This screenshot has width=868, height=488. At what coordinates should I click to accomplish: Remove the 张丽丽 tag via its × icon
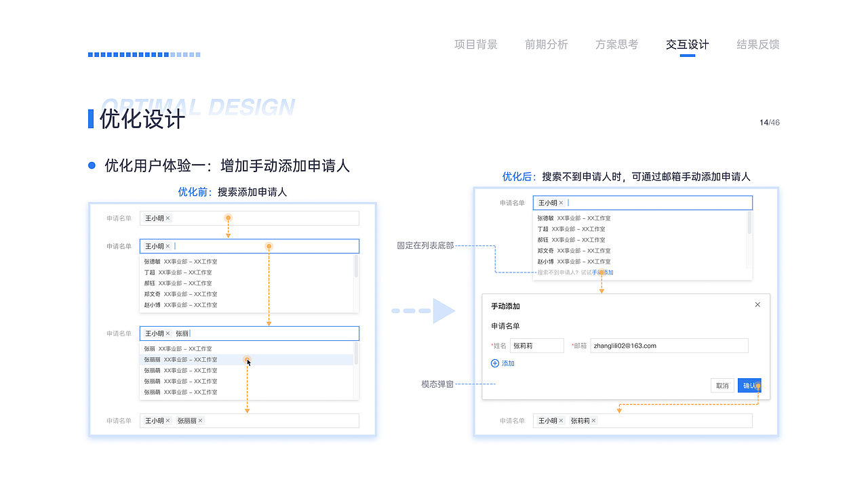(201, 421)
